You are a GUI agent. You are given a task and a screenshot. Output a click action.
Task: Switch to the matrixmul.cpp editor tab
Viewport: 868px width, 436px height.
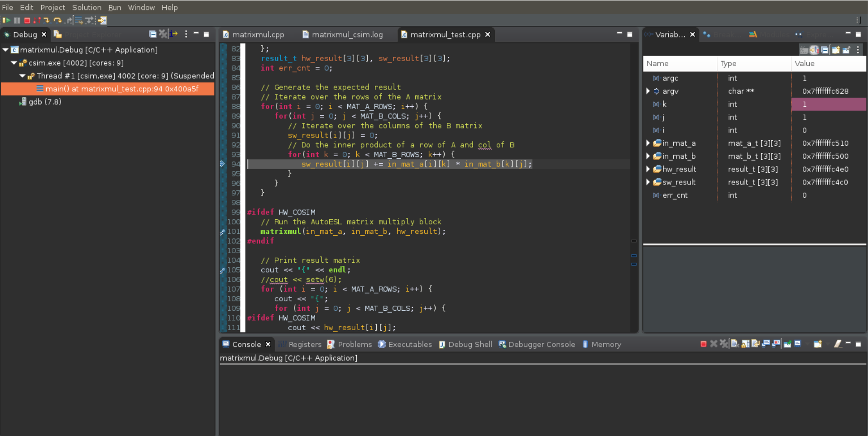258,34
